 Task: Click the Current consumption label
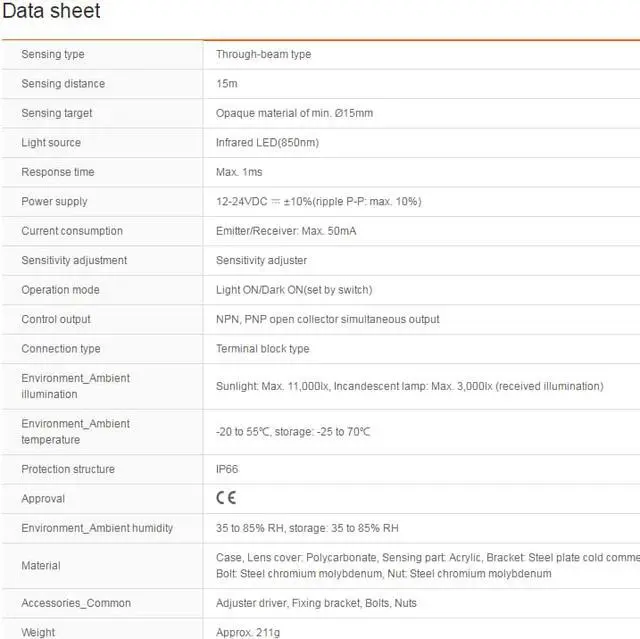coord(72,231)
